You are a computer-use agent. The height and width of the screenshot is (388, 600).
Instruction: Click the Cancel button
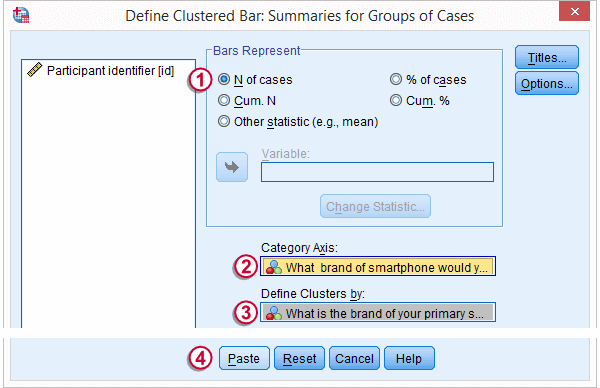(x=354, y=358)
